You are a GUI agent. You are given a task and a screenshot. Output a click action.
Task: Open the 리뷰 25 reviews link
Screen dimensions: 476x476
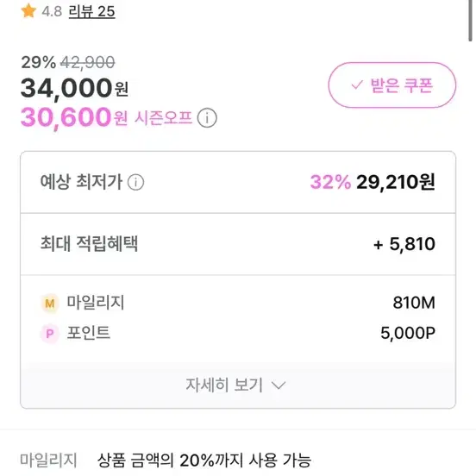point(91,12)
